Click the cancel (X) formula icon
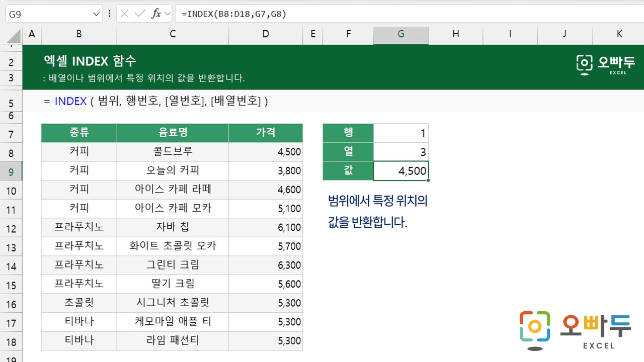Screen dimensions: 644x362 pos(125,14)
